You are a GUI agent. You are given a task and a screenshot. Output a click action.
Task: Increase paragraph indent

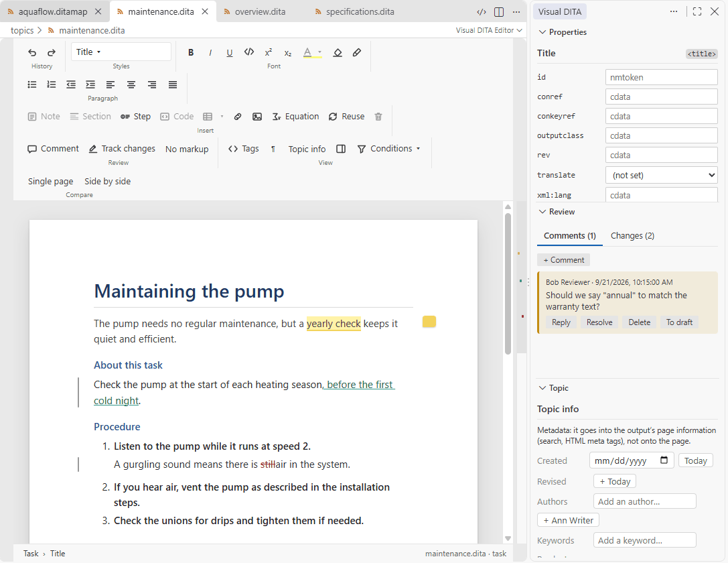coord(90,84)
